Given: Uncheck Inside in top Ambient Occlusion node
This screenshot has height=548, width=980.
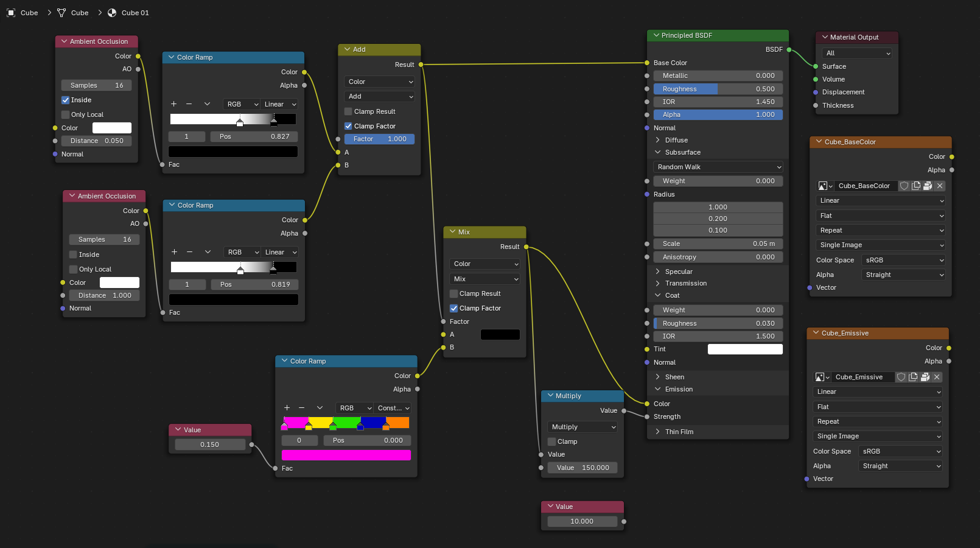Looking at the screenshot, I should 66,100.
